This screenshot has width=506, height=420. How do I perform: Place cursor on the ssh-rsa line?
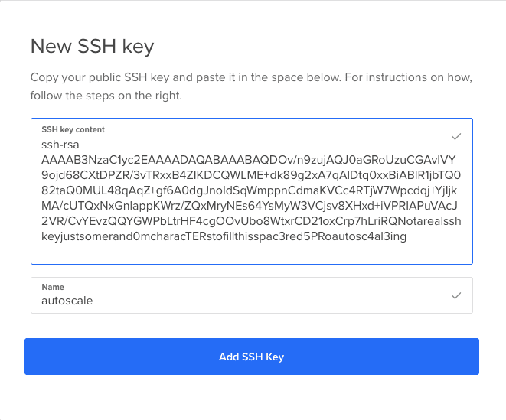click(x=60, y=145)
